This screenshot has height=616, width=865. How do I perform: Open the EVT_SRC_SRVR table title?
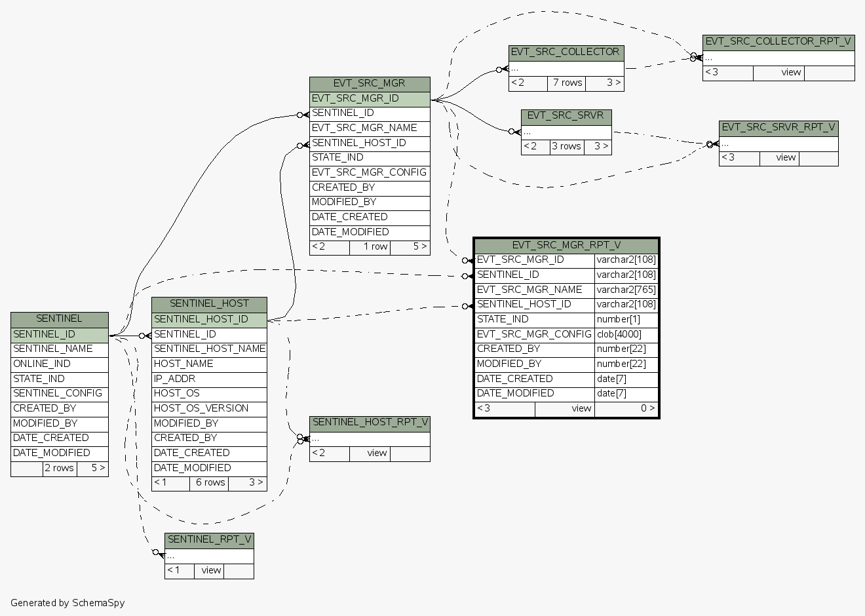(566, 116)
